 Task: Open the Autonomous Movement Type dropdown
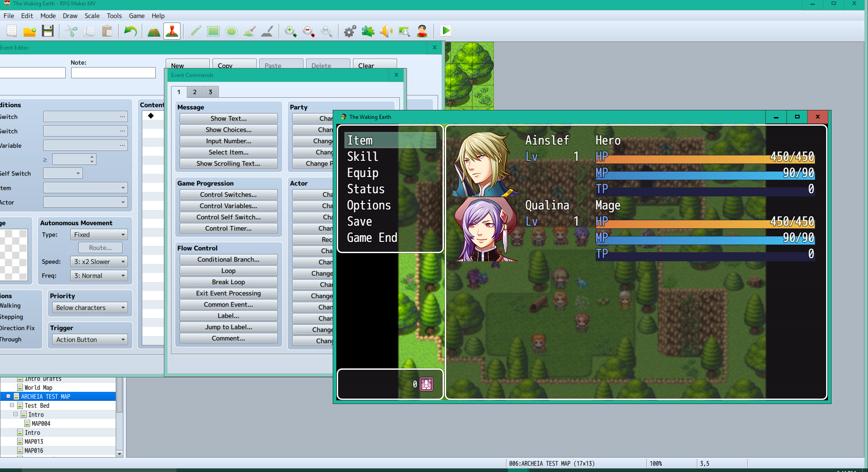[x=99, y=235]
